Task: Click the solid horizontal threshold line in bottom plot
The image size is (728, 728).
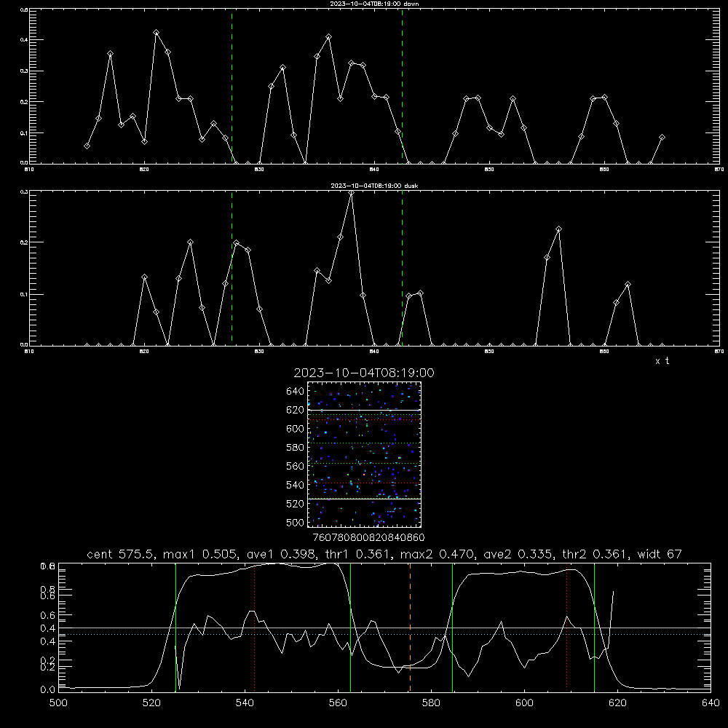Action: click(x=384, y=628)
